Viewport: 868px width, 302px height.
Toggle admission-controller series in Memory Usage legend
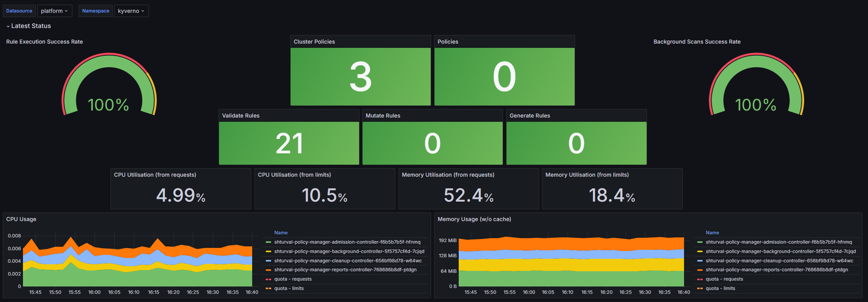click(779, 242)
